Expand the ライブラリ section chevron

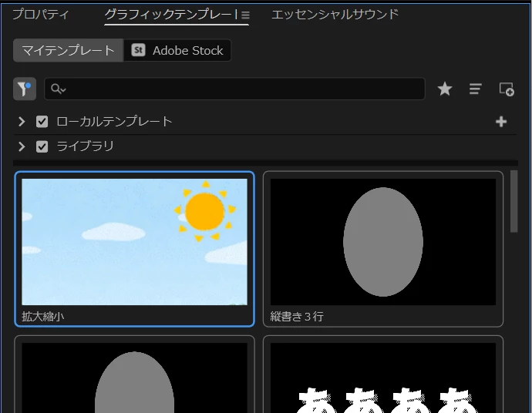pos(22,146)
